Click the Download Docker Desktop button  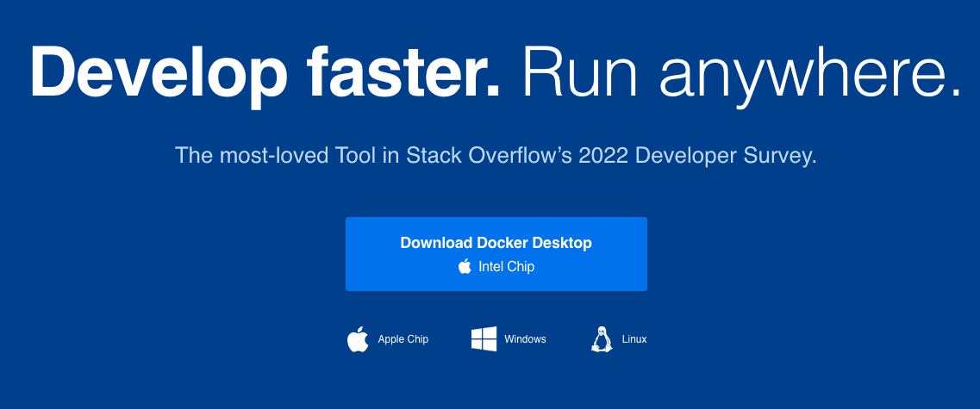click(496, 253)
